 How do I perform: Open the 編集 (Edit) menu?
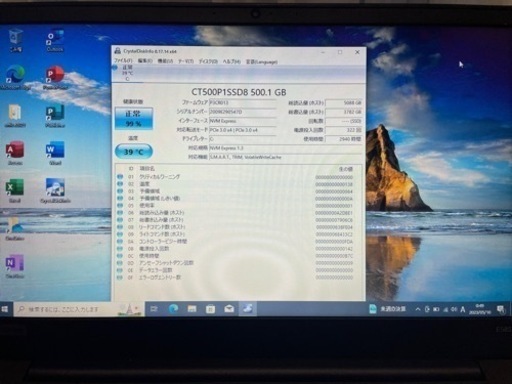pos(145,61)
